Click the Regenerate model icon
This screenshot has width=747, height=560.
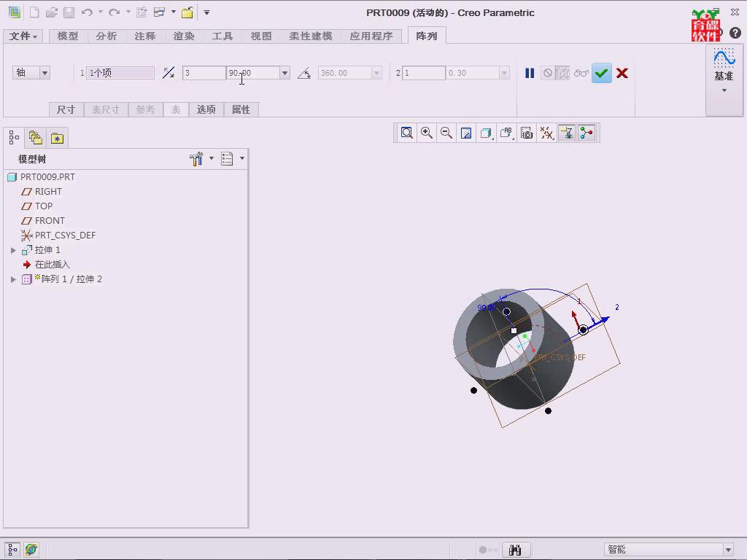click(142, 12)
